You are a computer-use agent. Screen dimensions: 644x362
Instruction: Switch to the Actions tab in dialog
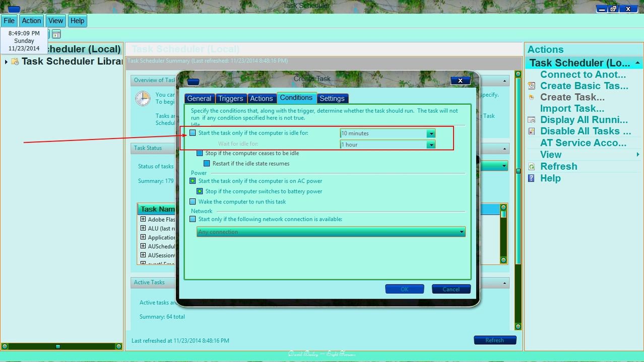coord(262,99)
